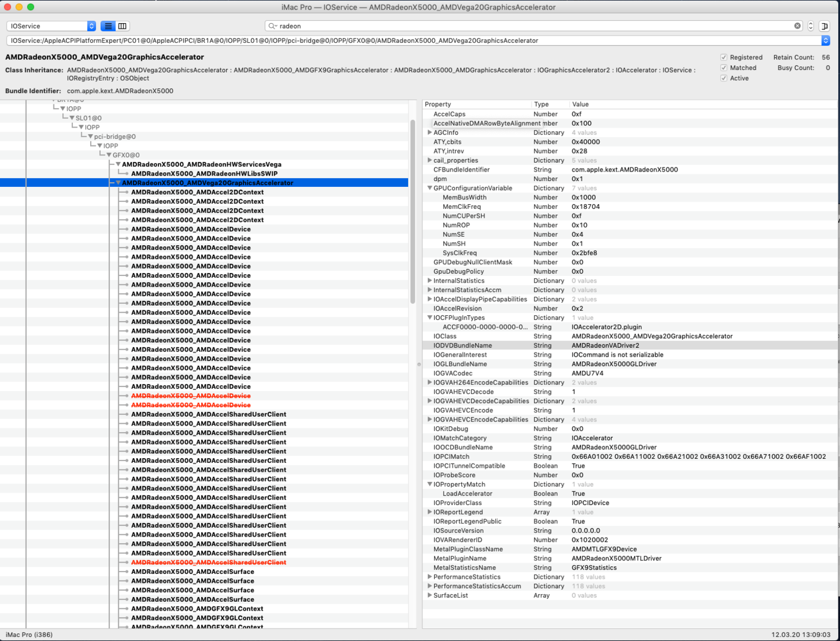Switch to column browser view mode

122,26
